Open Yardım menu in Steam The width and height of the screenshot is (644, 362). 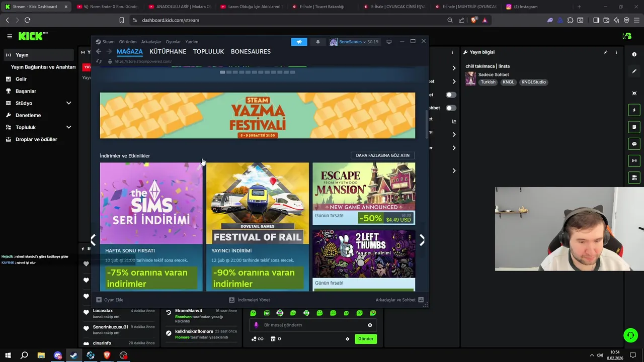click(192, 42)
